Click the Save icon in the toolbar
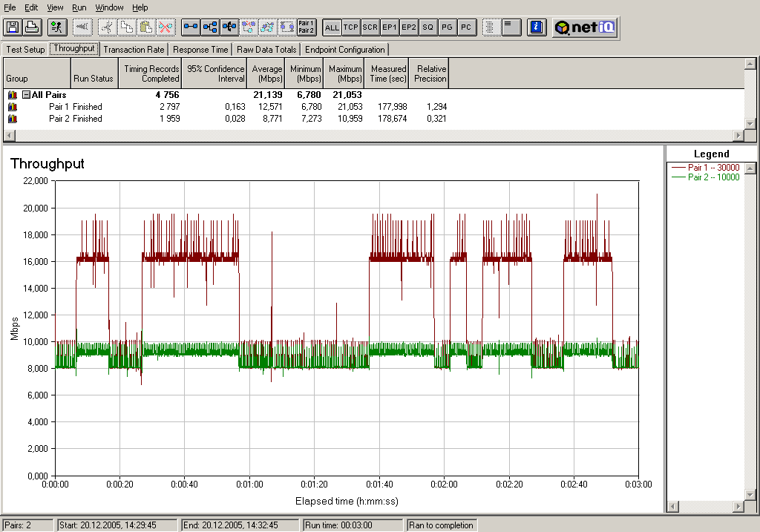 click(x=12, y=27)
